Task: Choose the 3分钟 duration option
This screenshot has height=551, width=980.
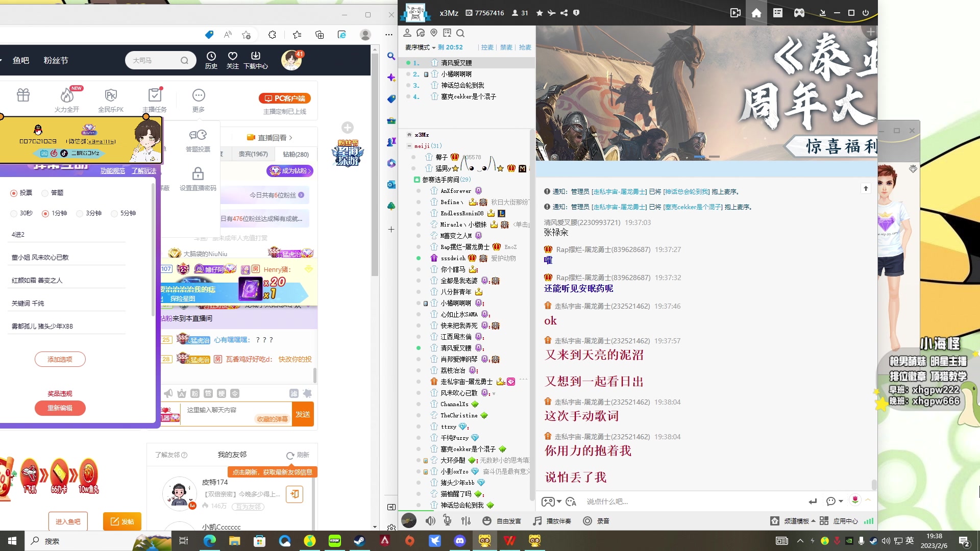Action: (80, 213)
